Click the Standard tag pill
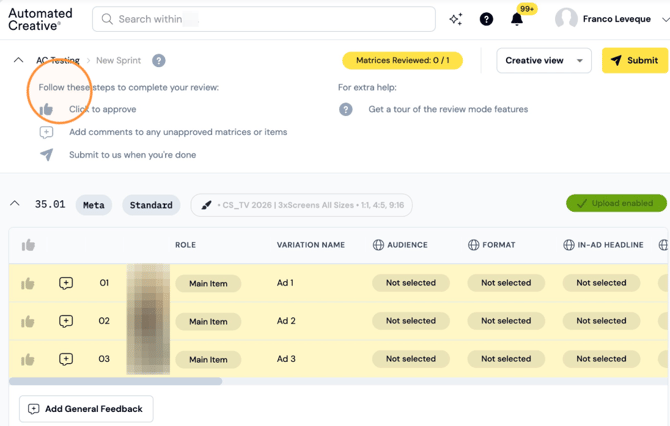The height and width of the screenshot is (426, 670). point(151,206)
